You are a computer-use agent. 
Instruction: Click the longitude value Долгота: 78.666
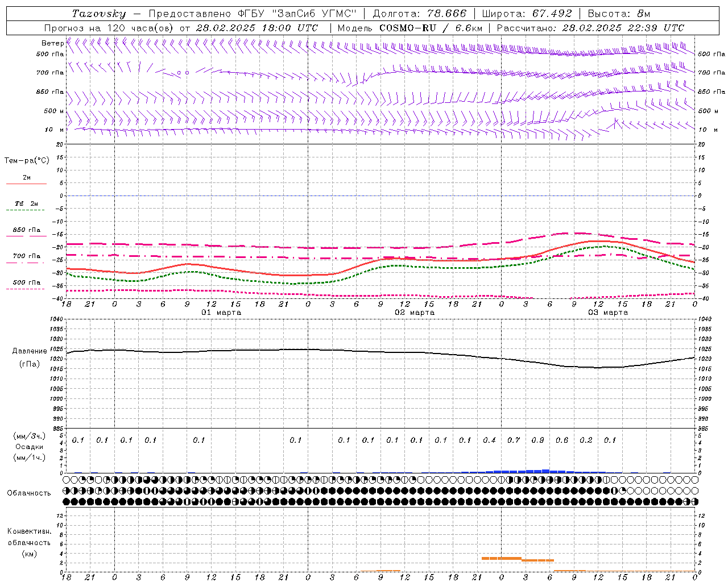click(x=419, y=14)
